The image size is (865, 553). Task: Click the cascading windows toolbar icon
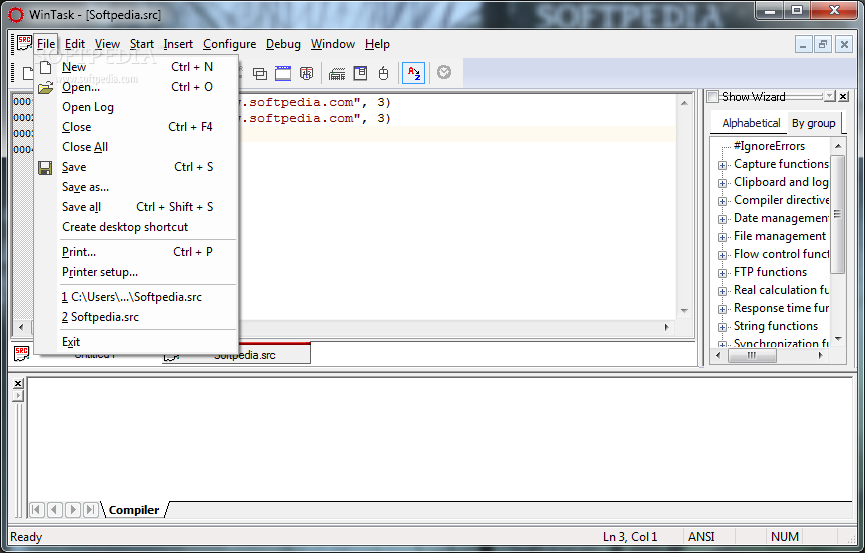click(x=260, y=73)
